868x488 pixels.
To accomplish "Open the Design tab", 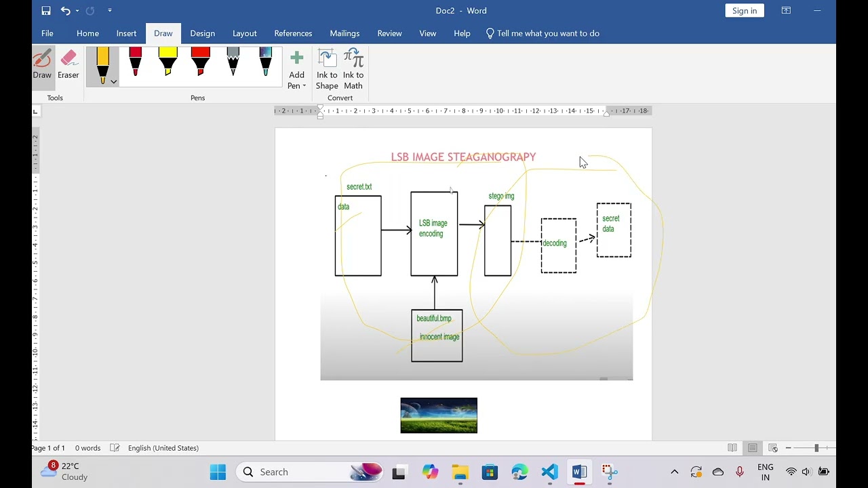I will (x=202, y=33).
